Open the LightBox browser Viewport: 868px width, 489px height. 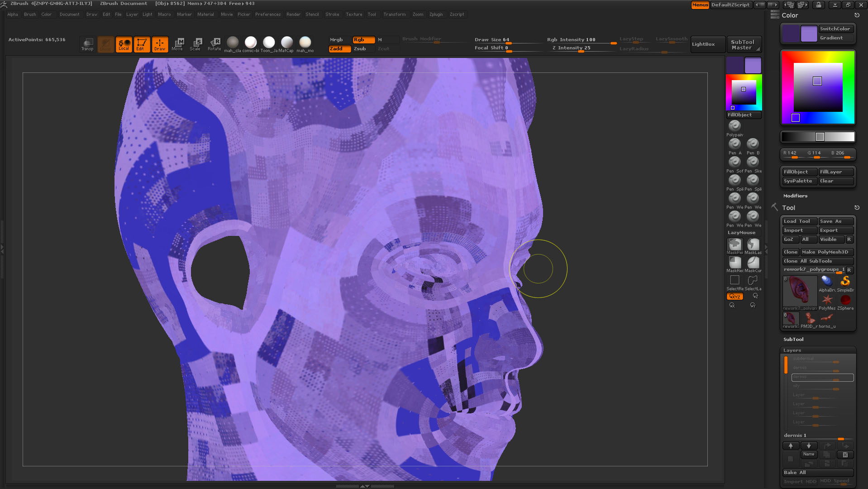(707, 44)
